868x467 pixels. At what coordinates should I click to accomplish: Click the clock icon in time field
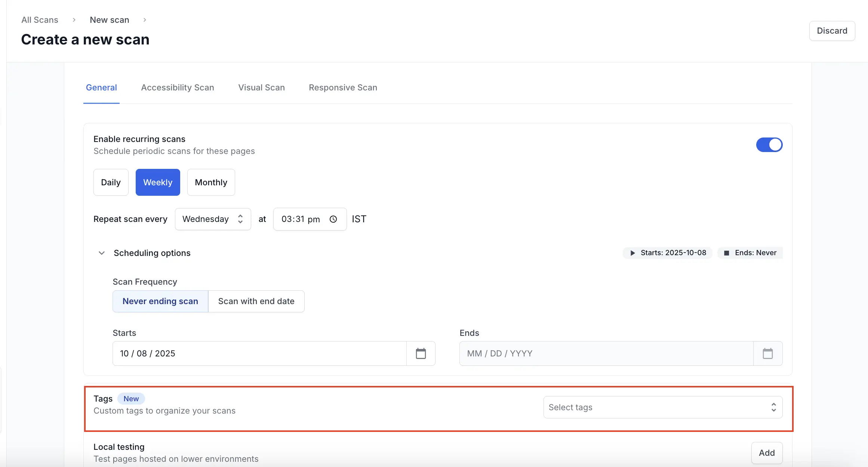coord(333,219)
